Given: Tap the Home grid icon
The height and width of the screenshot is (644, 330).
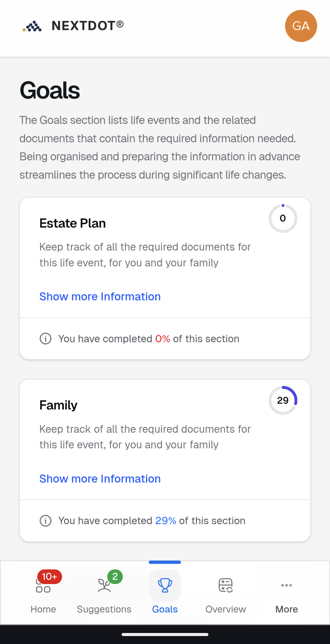Looking at the screenshot, I should (43, 585).
